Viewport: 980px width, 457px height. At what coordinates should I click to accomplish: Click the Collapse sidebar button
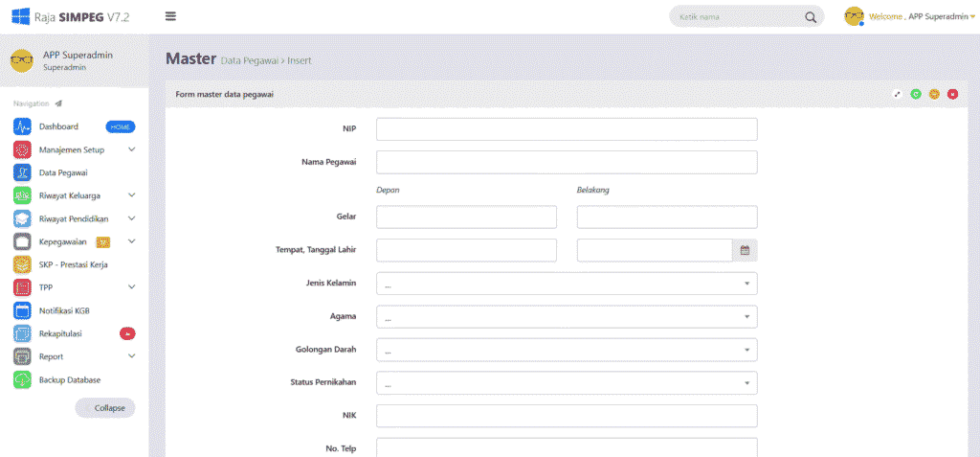105,408
